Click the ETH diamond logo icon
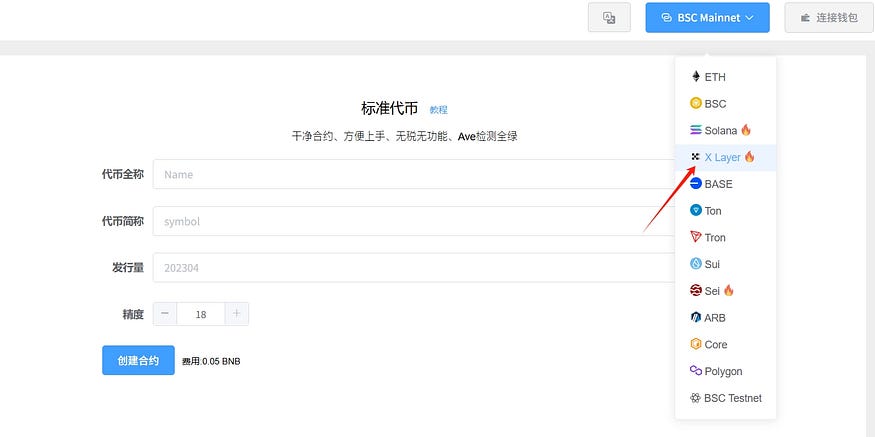875x437 pixels. 695,76
